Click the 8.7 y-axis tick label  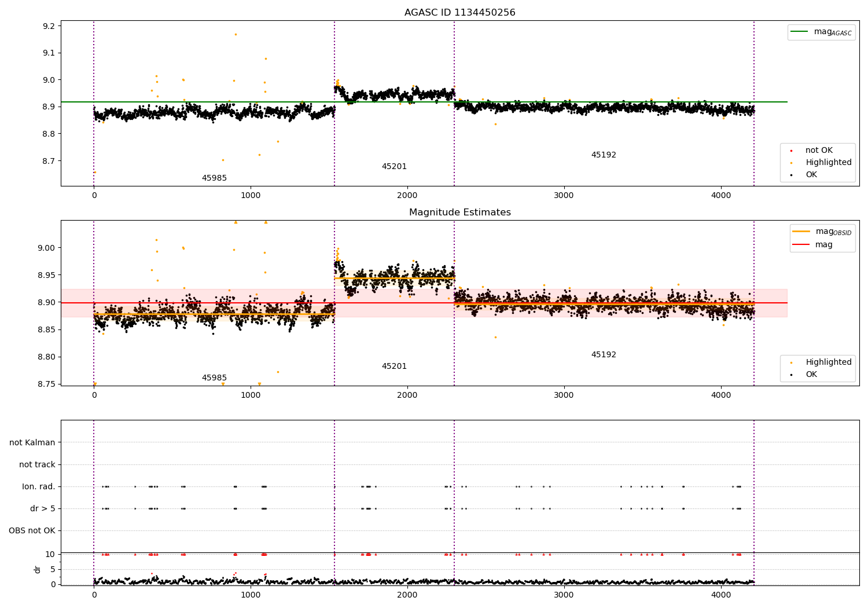(x=49, y=161)
